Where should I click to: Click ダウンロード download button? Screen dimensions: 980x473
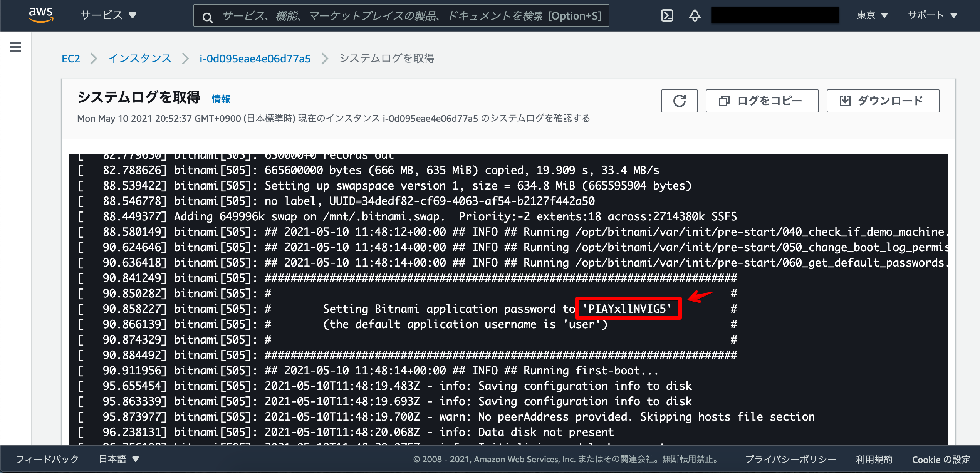(883, 101)
